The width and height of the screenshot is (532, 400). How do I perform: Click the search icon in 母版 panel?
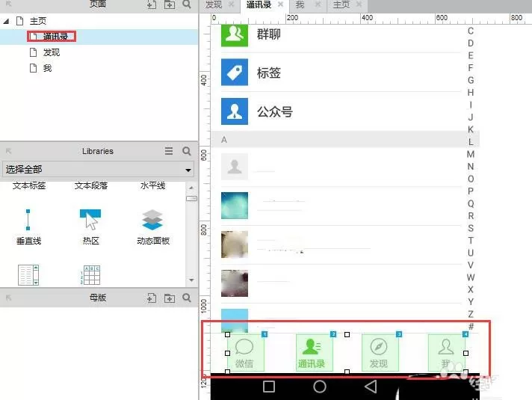click(187, 298)
